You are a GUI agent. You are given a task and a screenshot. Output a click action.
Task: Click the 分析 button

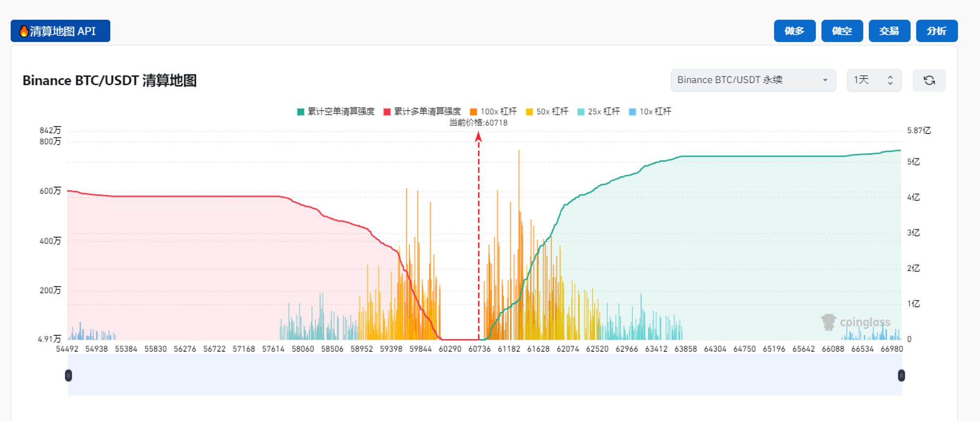[936, 31]
